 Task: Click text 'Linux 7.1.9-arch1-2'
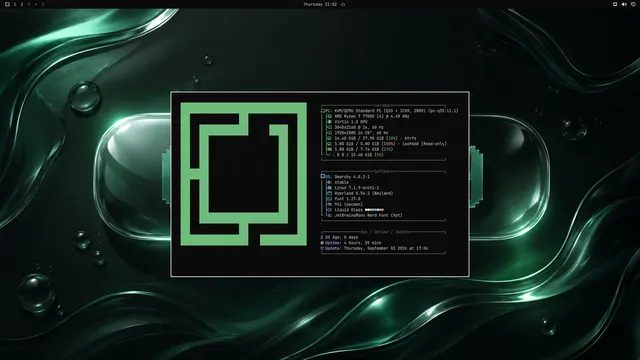click(x=357, y=188)
